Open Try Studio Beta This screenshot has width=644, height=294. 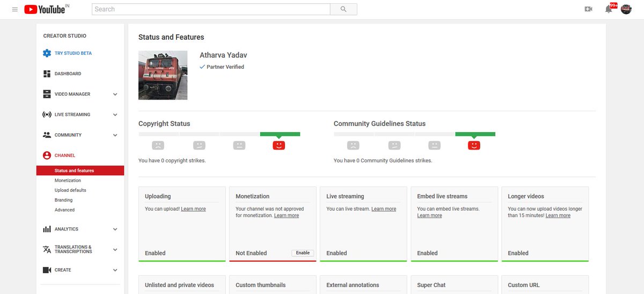73,53
